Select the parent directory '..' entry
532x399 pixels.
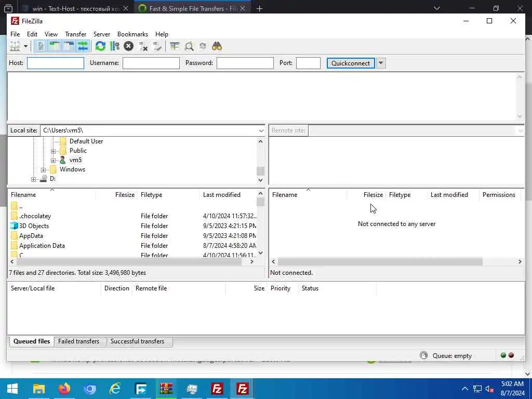[21, 206]
